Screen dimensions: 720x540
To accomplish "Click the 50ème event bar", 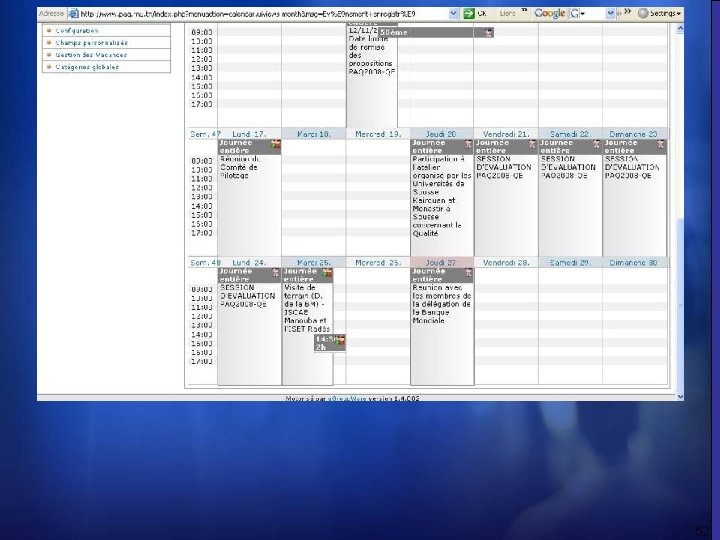I will [436, 33].
